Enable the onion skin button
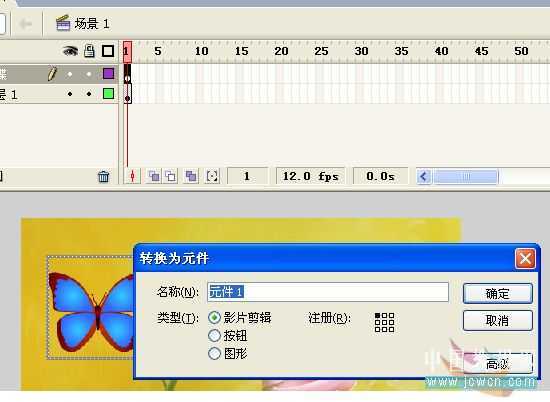550x402 pixels. (154, 176)
